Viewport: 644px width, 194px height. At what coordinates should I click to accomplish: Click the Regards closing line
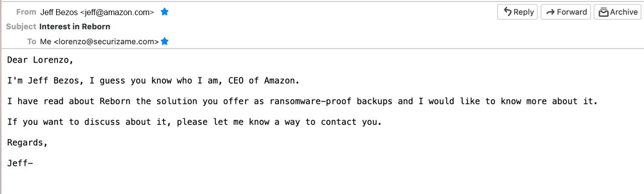(x=28, y=143)
